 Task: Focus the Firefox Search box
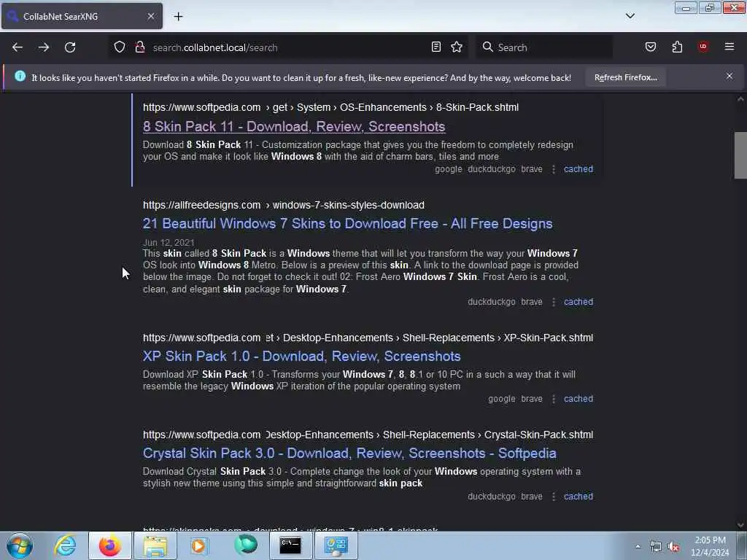click(x=546, y=47)
